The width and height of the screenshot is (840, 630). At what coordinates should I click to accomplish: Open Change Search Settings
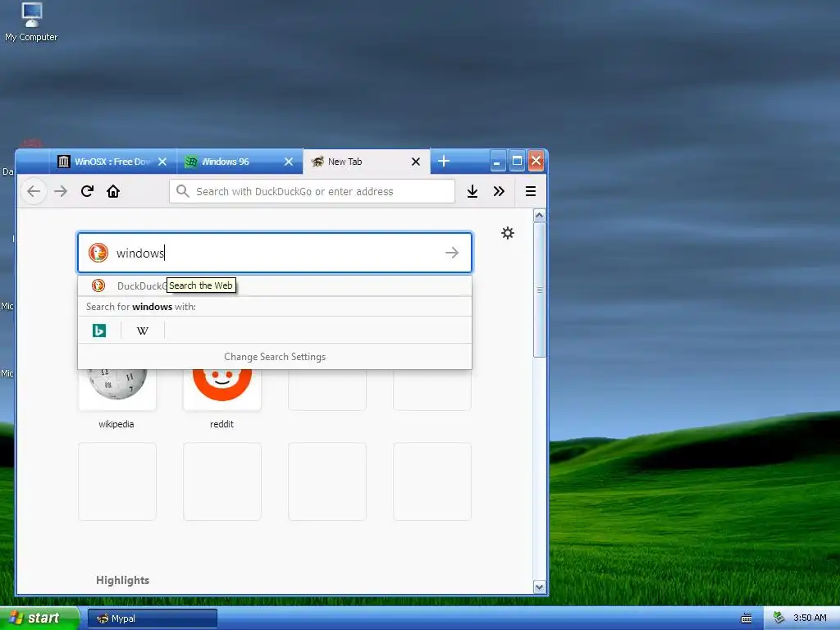coord(275,357)
